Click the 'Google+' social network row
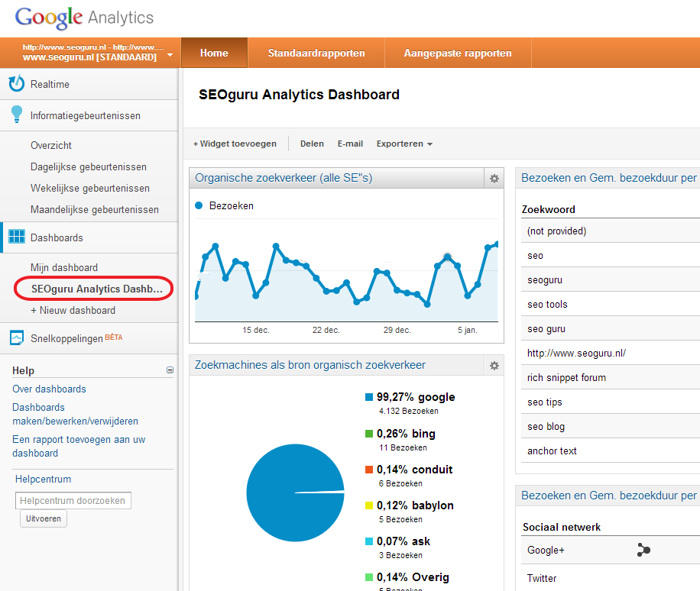The image size is (700, 591). tap(611, 550)
